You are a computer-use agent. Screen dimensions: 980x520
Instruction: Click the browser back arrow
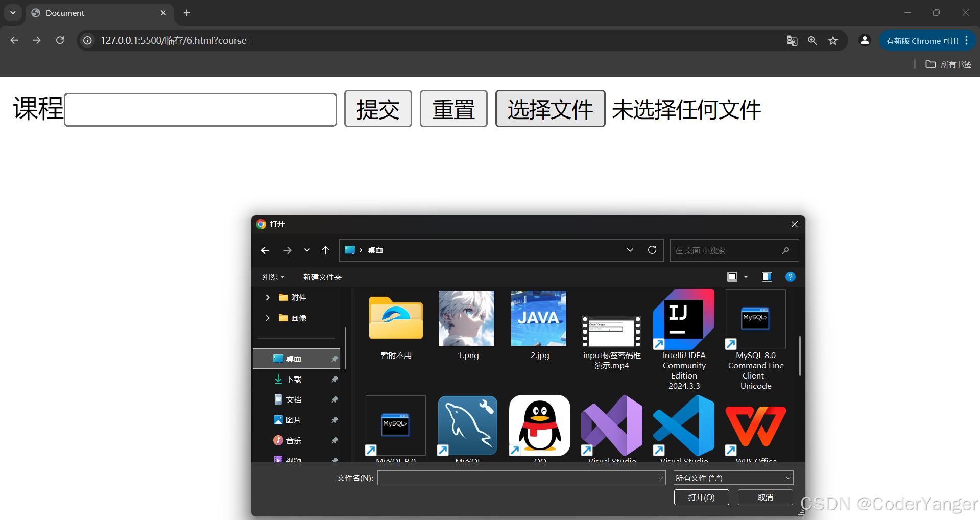coord(14,40)
